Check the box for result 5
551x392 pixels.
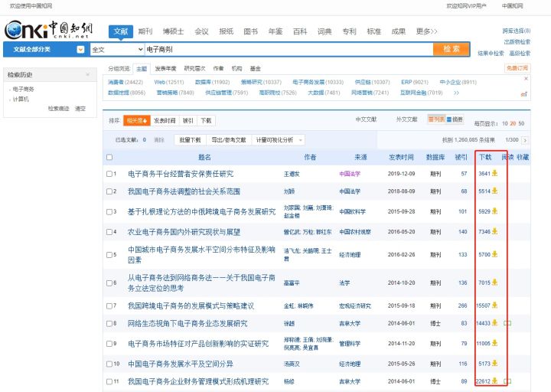pos(109,254)
